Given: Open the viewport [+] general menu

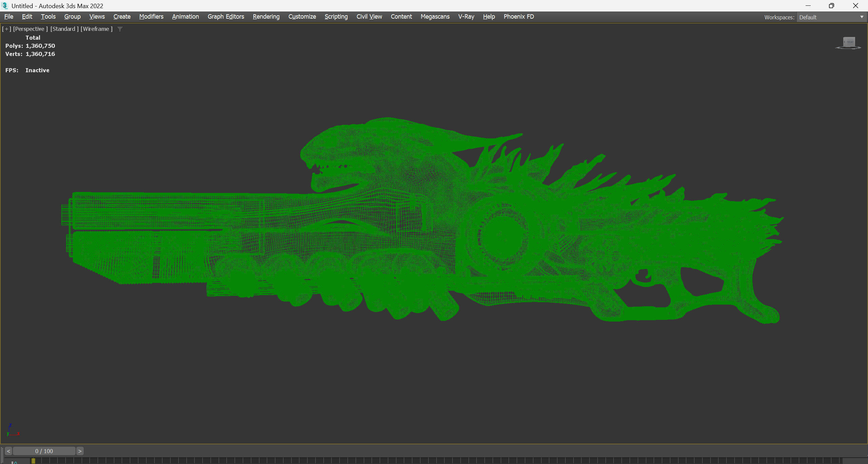Looking at the screenshot, I should click(6, 29).
